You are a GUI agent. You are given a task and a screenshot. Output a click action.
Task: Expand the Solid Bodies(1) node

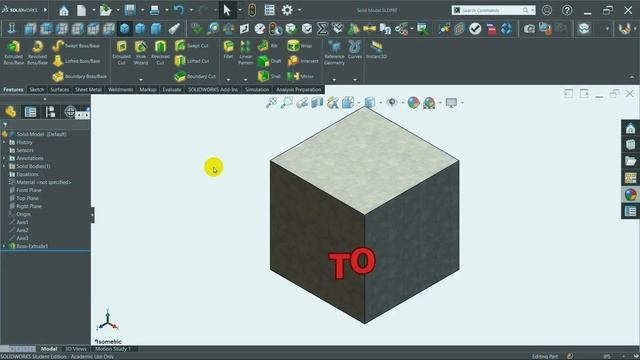click(x=4, y=166)
